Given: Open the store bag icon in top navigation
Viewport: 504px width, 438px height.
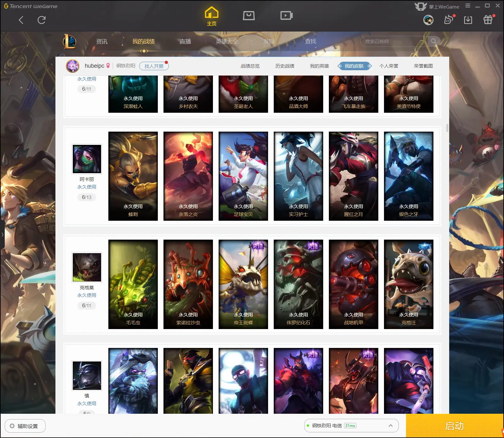Looking at the screenshot, I should 249,15.
